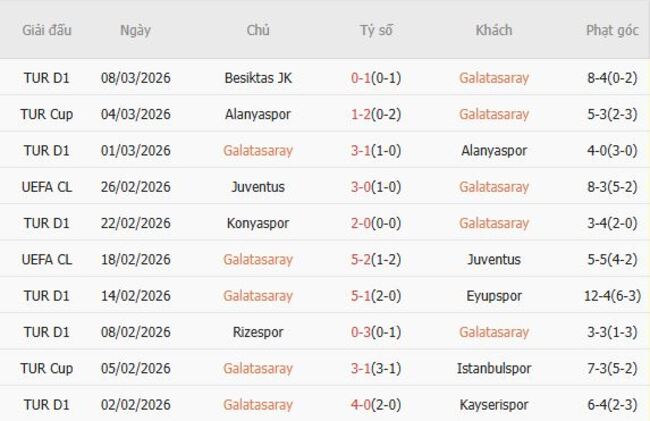Viewport: 650px width, 421px height.
Task: Click the Besiktas JK team name
Action: (258, 78)
